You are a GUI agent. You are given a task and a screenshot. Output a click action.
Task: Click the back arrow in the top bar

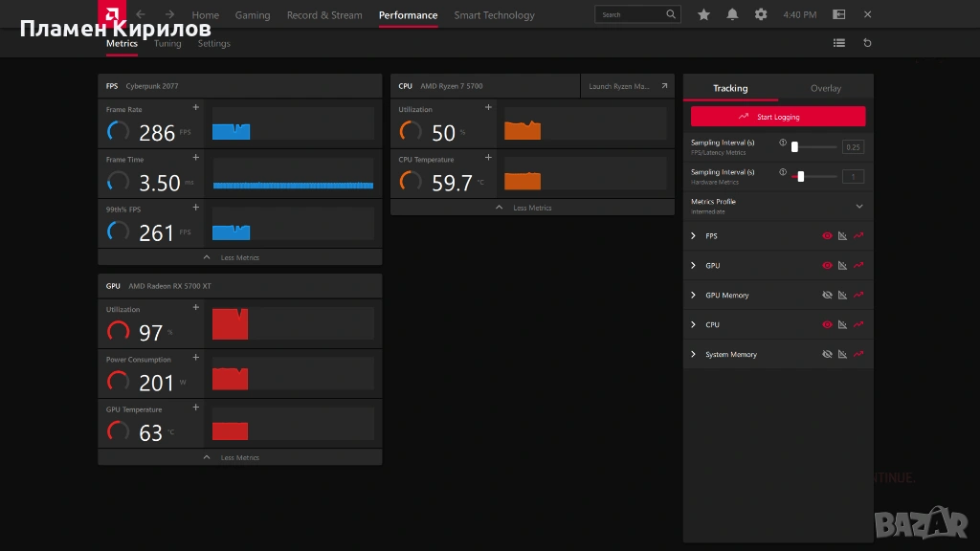(141, 14)
